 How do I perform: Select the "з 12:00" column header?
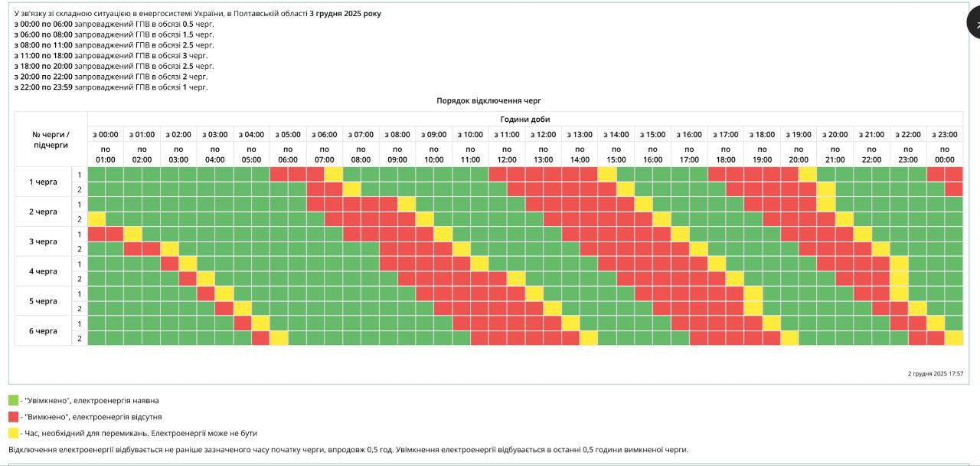(x=543, y=134)
